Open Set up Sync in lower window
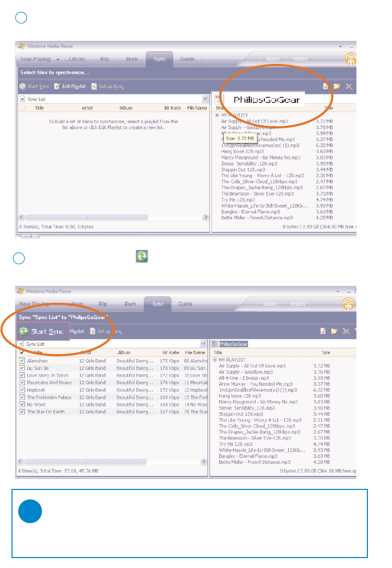 click(106, 331)
